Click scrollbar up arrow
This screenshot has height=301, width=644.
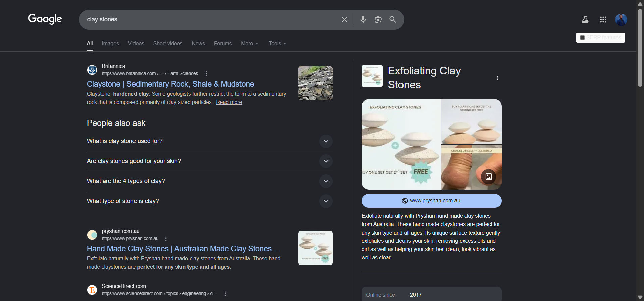click(640, 4)
